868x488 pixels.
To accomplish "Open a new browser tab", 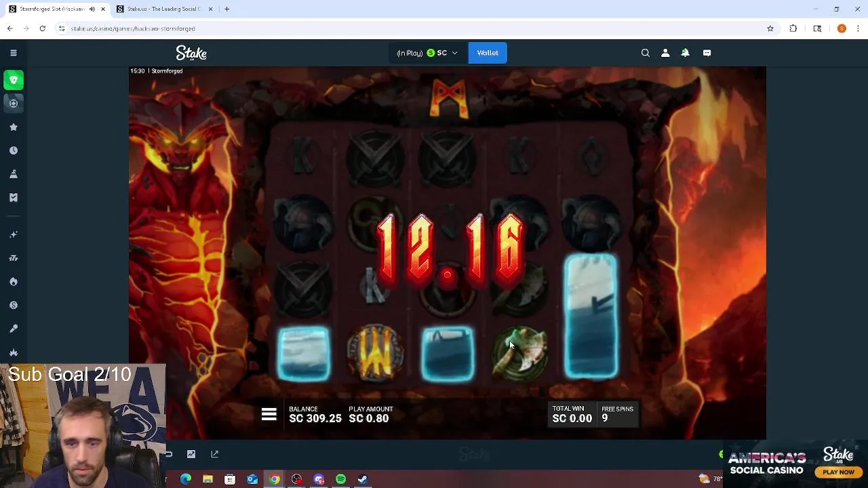I will point(227,9).
